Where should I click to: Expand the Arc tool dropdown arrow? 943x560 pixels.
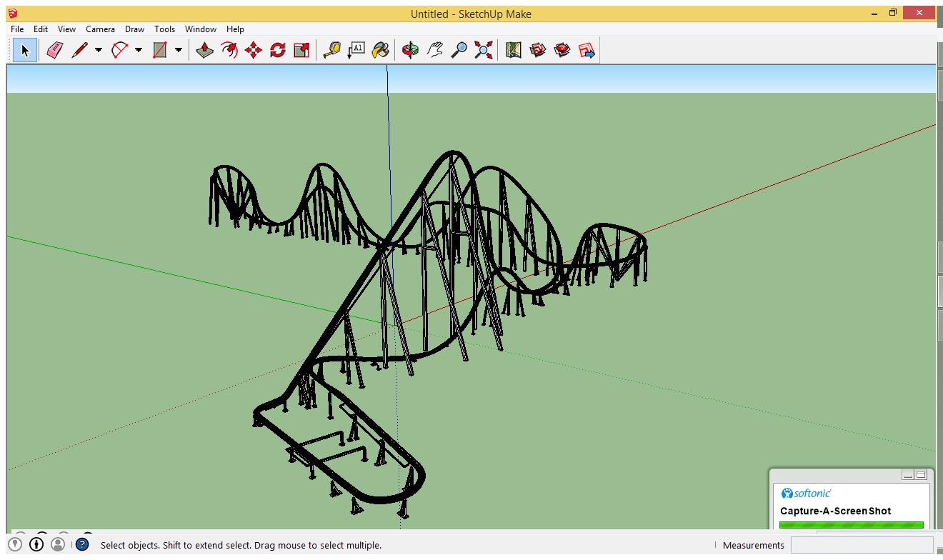click(x=139, y=50)
